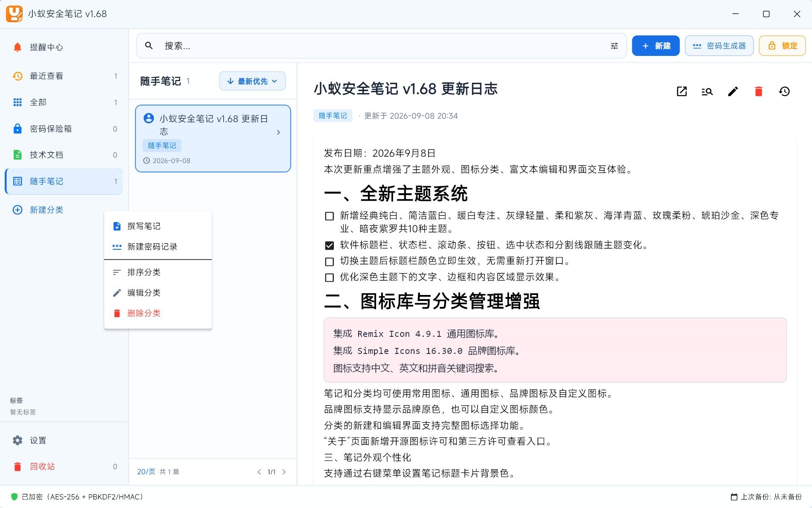The height and width of the screenshot is (508, 812).
Task: Click the 最近查看 label
Action: coord(47,76)
